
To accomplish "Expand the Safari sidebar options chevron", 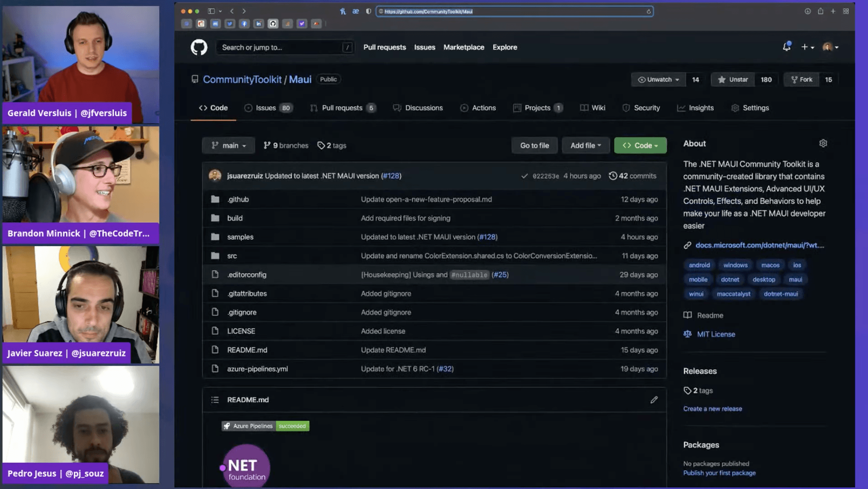I will pos(220,11).
